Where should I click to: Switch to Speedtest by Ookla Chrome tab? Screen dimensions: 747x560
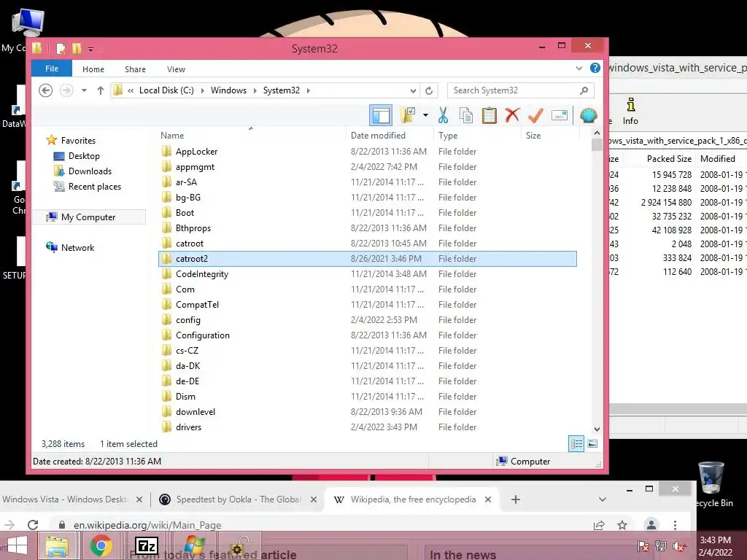click(239, 499)
